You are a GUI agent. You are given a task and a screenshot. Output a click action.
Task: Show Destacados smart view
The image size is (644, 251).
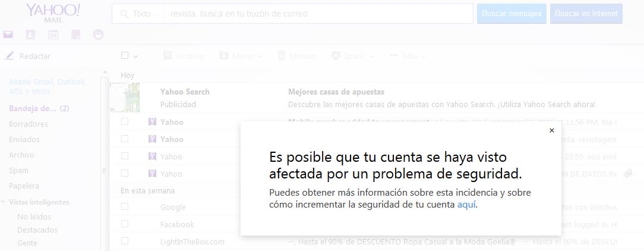[37, 230]
